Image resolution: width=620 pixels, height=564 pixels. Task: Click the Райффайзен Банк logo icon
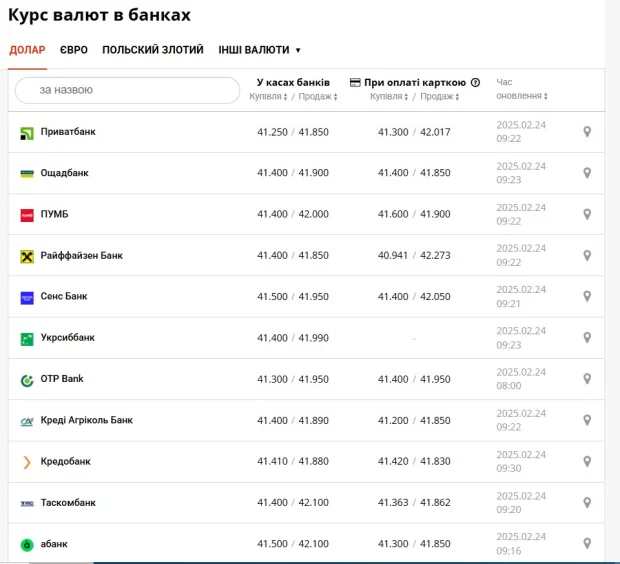27,256
